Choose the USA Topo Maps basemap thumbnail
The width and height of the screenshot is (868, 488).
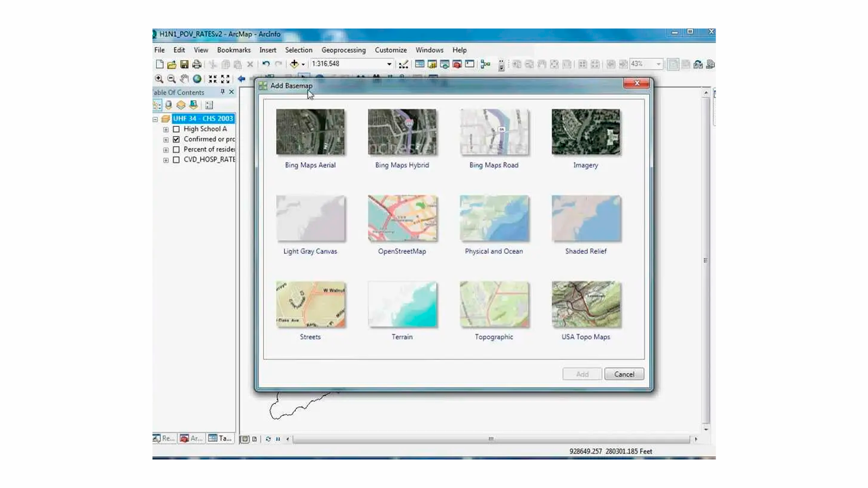[x=585, y=305]
